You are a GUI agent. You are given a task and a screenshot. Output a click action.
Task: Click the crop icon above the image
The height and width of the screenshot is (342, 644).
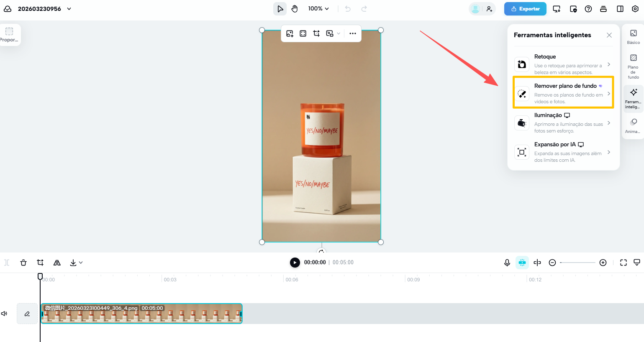(316, 33)
